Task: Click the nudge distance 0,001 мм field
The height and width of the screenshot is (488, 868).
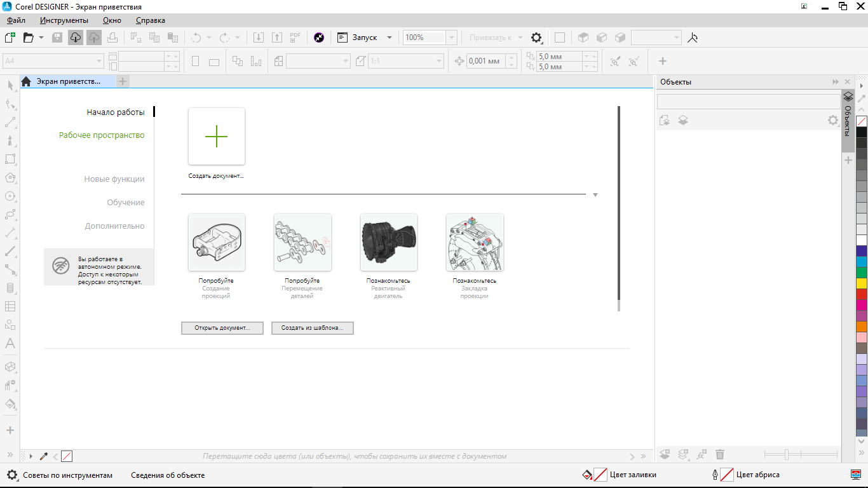Action: click(486, 61)
